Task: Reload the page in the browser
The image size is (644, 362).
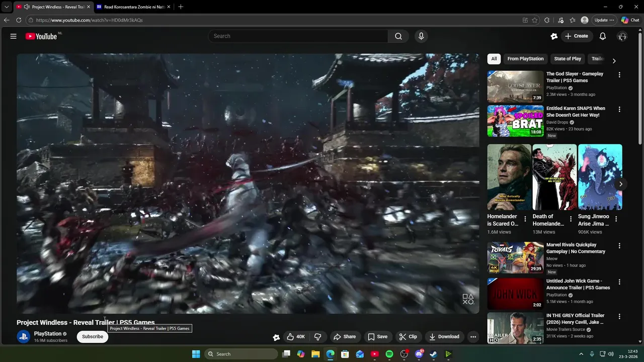Action: coord(19,20)
